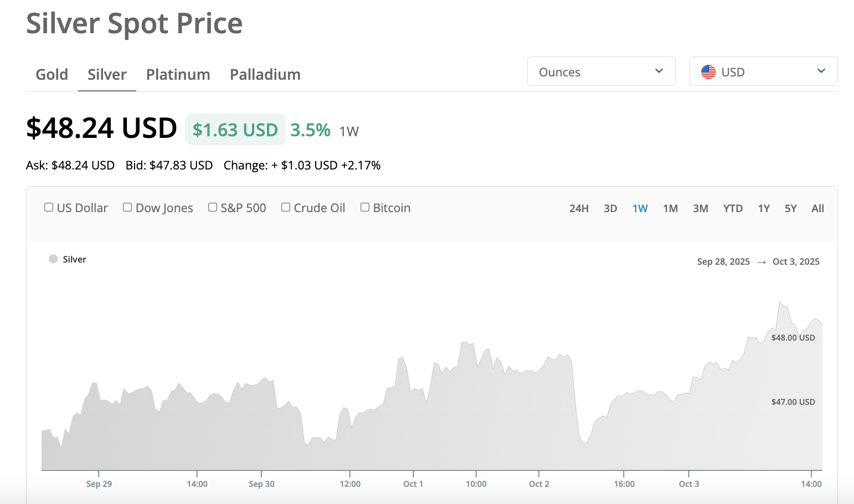This screenshot has width=854, height=504.
Task: Show YTD price history
Action: click(x=733, y=208)
